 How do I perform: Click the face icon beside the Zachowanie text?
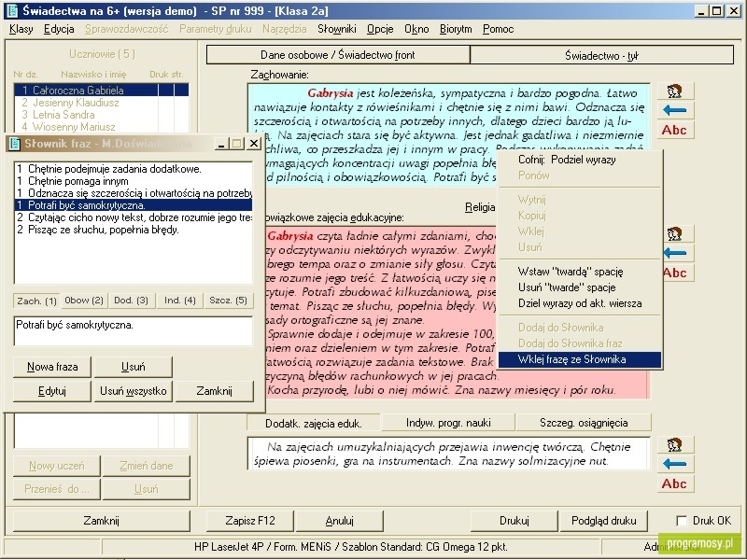tap(675, 91)
